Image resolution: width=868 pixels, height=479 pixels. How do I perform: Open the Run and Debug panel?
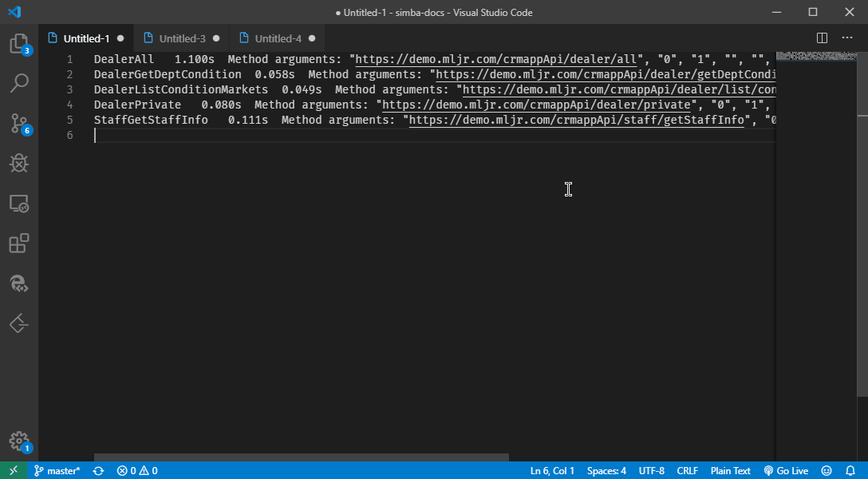click(x=18, y=163)
